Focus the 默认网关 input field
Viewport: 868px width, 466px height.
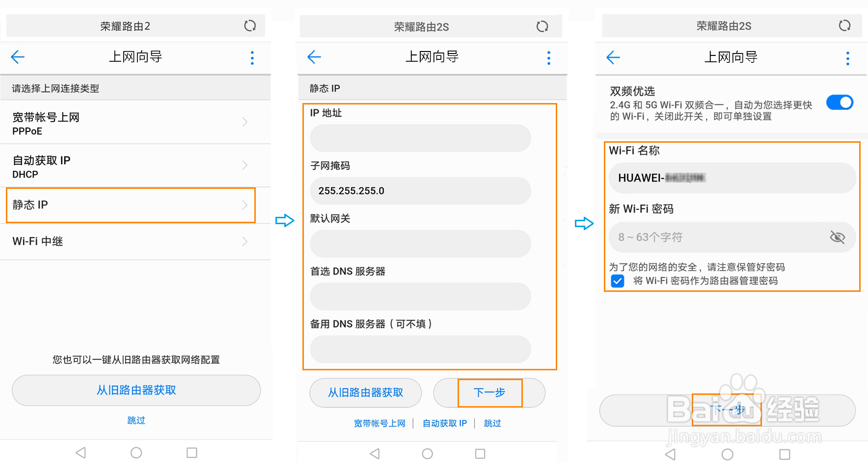(420, 244)
